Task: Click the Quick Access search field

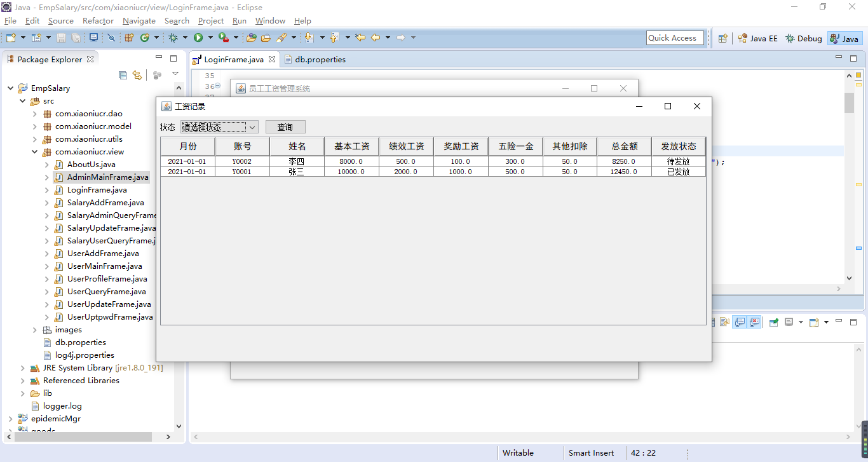Action: point(675,38)
